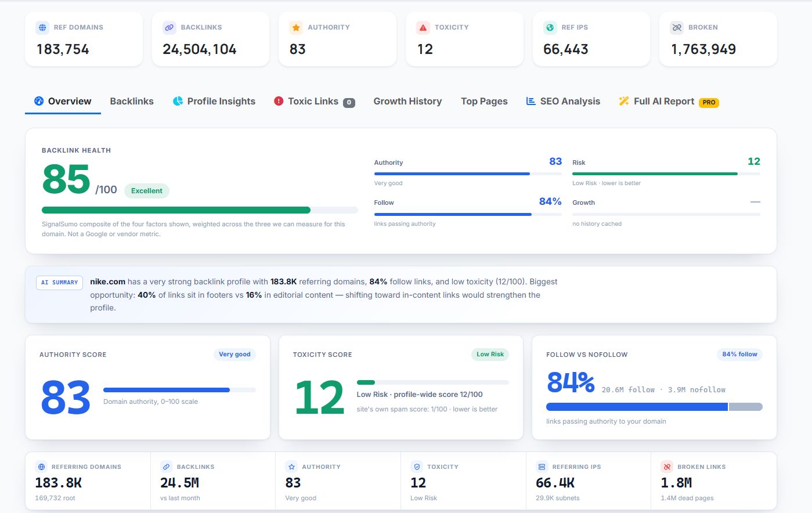
Task: Click the follow vs nofollow split bar
Action: (654, 407)
